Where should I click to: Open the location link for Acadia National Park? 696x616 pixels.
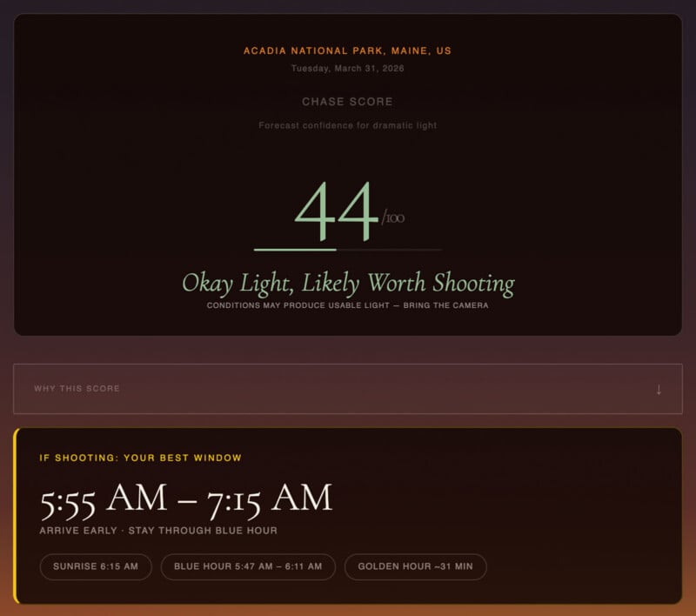pyautogui.click(x=348, y=50)
